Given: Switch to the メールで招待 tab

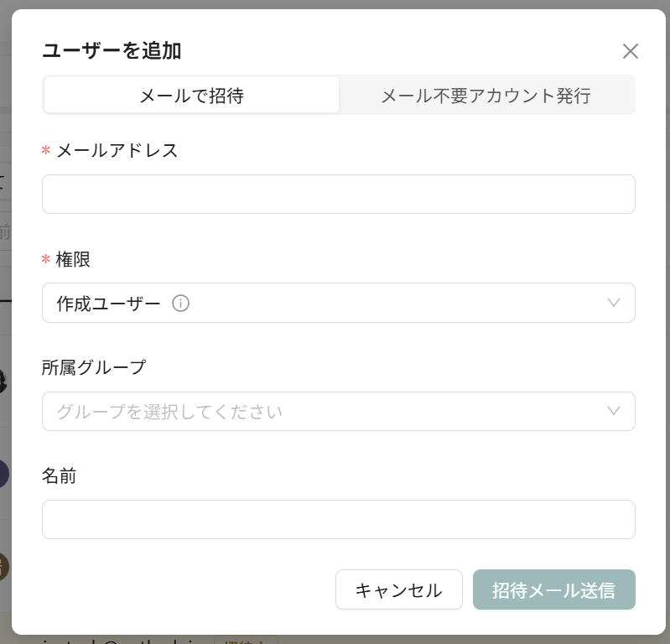Looking at the screenshot, I should point(191,95).
